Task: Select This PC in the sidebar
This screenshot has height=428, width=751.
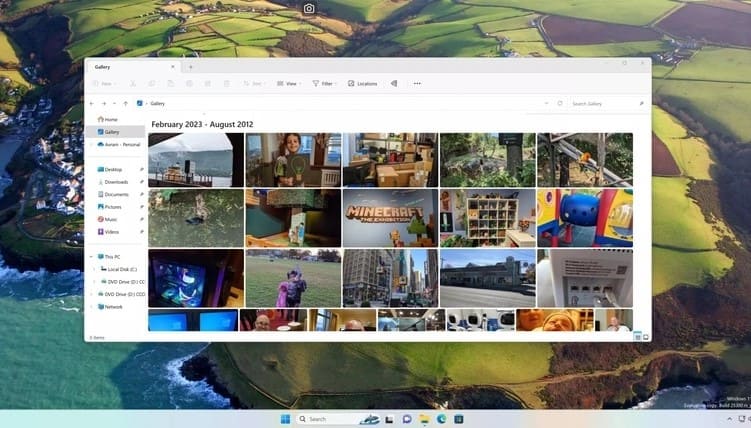Action: (109, 257)
